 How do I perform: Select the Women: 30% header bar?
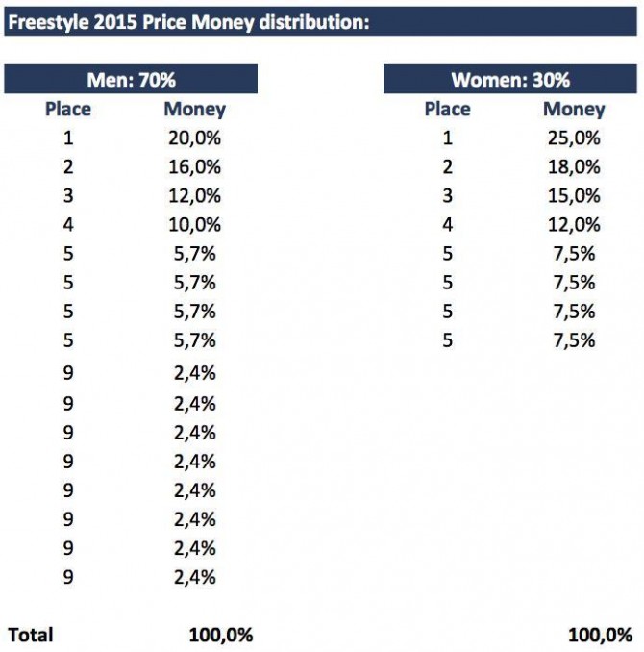pyautogui.click(x=510, y=80)
